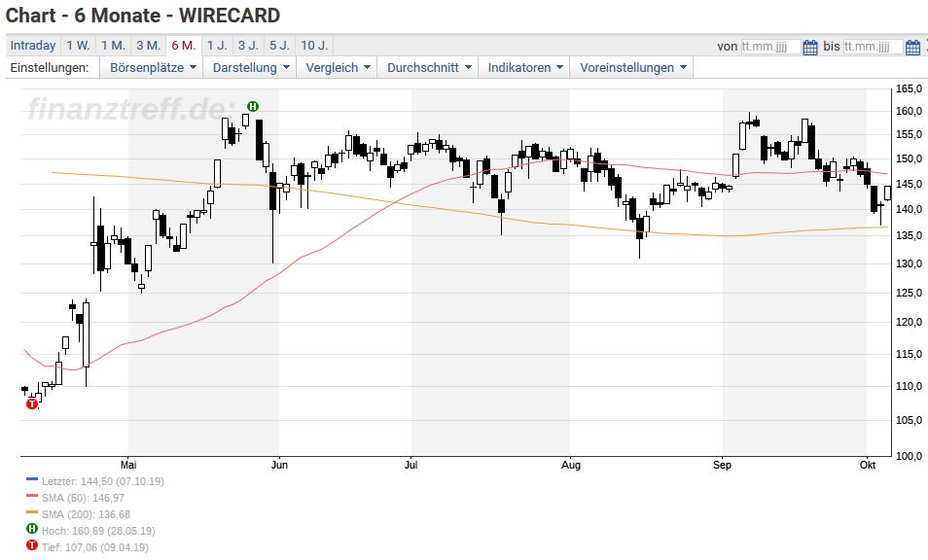Click the 110,0 price axis label
The width and height of the screenshot is (928, 560).
coord(910,386)
